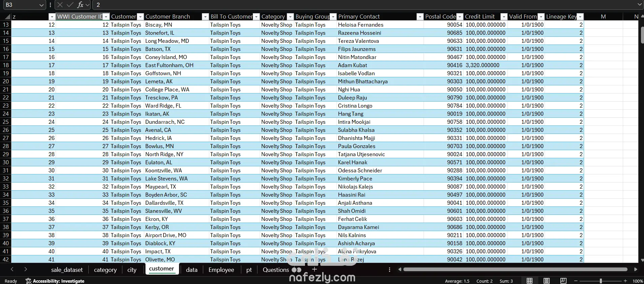Expand the formula bar chevron
Screen dimensions: 644x284
(639, 5)
